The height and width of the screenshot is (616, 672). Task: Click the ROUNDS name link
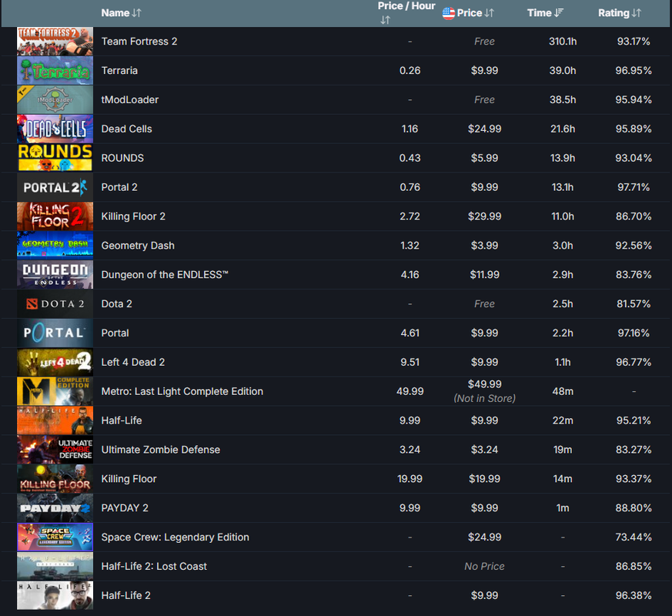(122, 158)
